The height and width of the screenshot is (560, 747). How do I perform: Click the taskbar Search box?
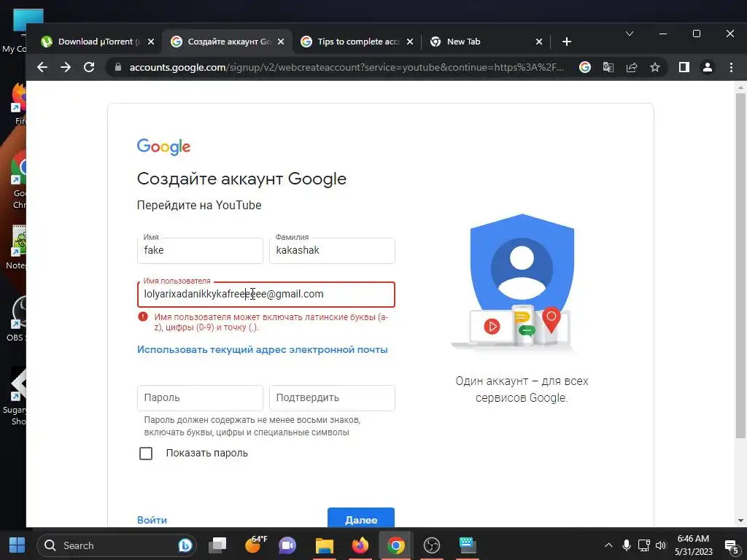116,545
